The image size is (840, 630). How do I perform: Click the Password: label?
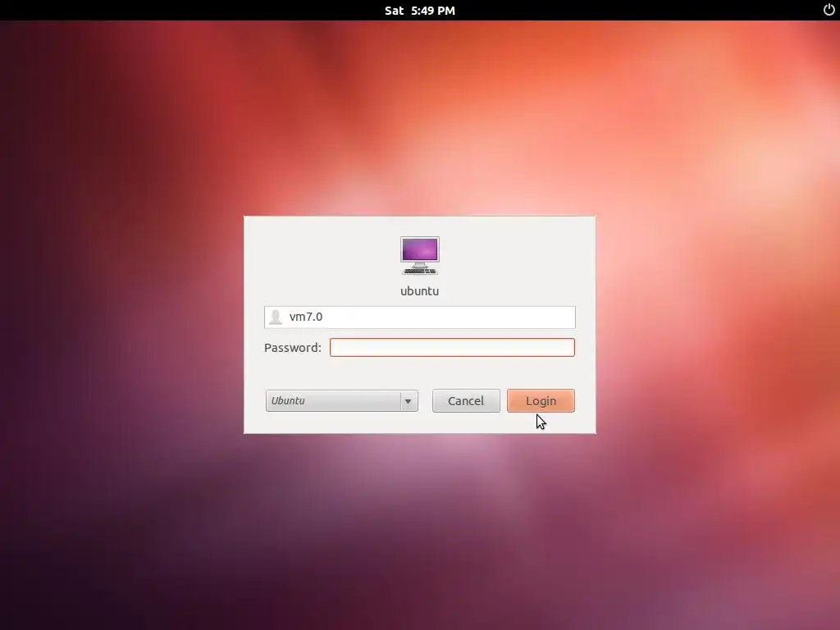(x=293, y=348)
